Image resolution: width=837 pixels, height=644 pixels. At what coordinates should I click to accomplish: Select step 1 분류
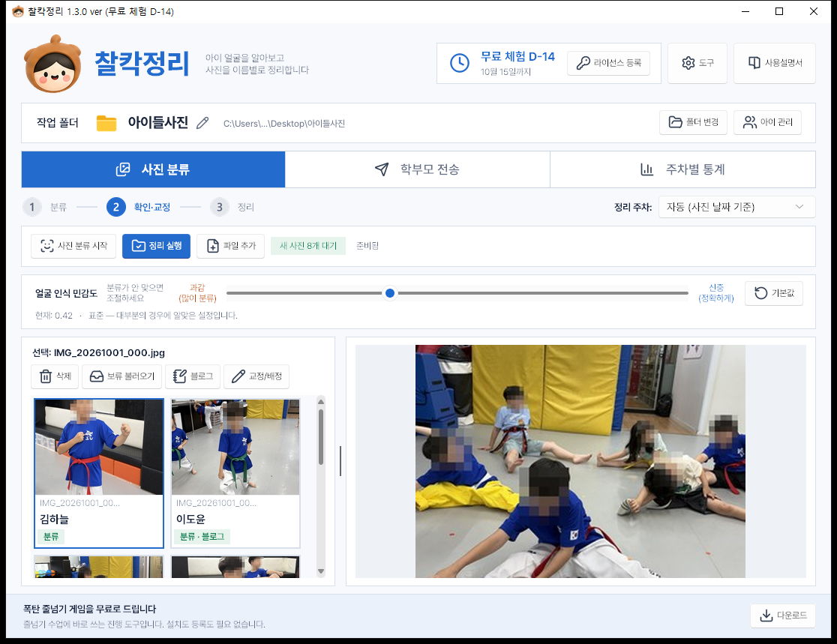point(45,207)
